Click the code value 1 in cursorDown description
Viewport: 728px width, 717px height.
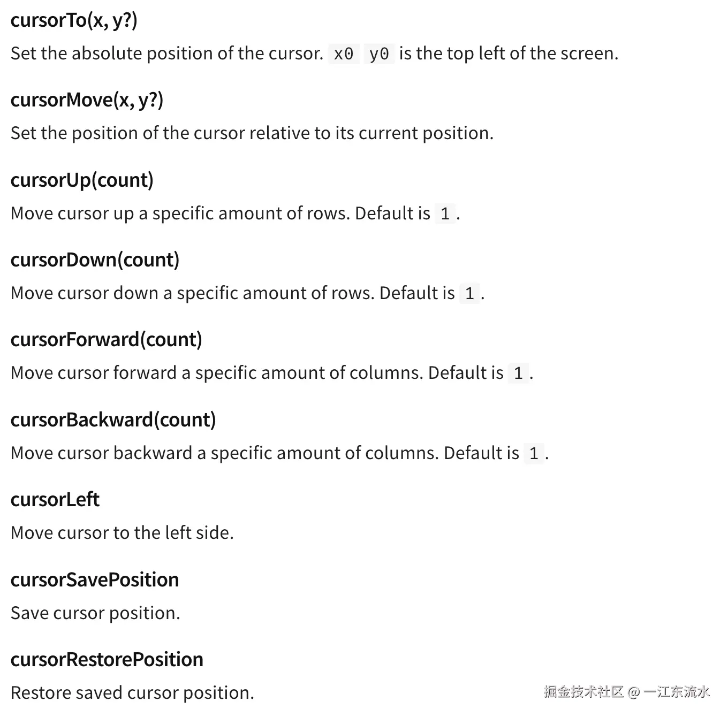(469, 294)
